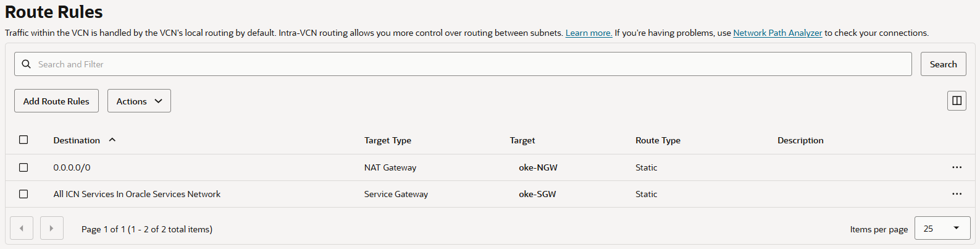The width and height of the screenshot is (980, 249).
Task: Select the checkbox for the 0.0.0.0/0 route
Action: [23, 167]
